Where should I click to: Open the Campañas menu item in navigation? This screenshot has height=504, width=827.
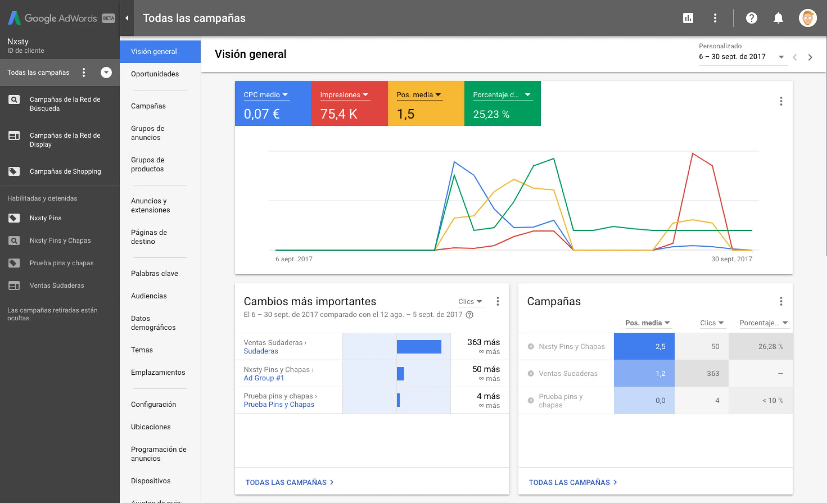148,106
